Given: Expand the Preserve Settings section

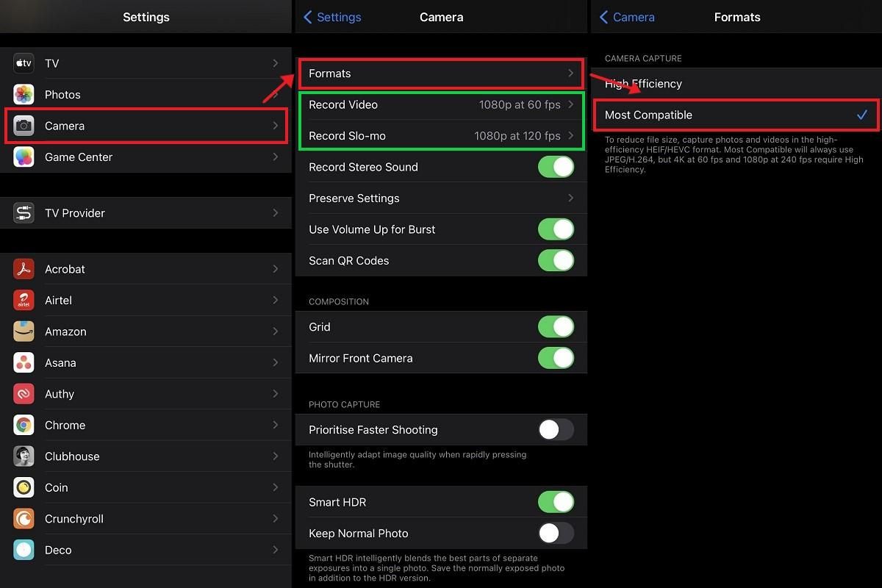Looking at the screenshot, I should pyautogui.click(x=441, y=198).
